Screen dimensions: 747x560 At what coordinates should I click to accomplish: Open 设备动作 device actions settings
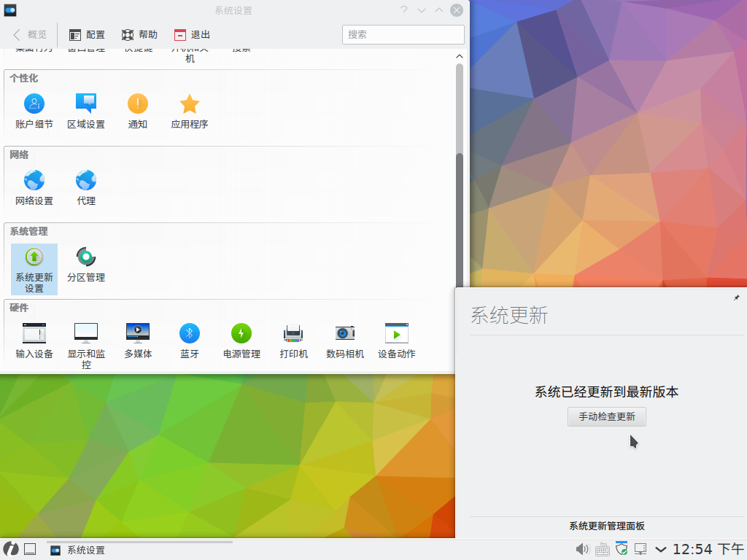397,341
